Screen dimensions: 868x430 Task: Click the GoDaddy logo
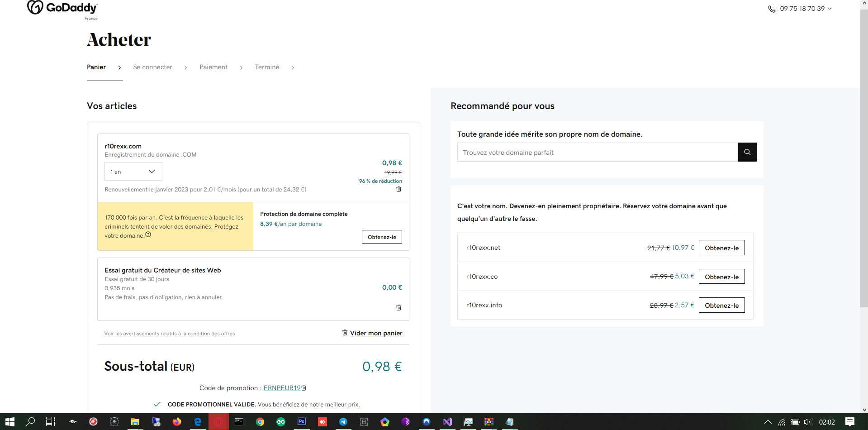[x=62, y=8]
